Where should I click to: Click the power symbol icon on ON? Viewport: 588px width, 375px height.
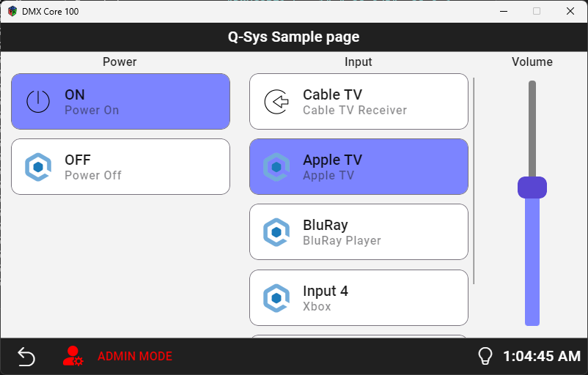pos(38,101)
